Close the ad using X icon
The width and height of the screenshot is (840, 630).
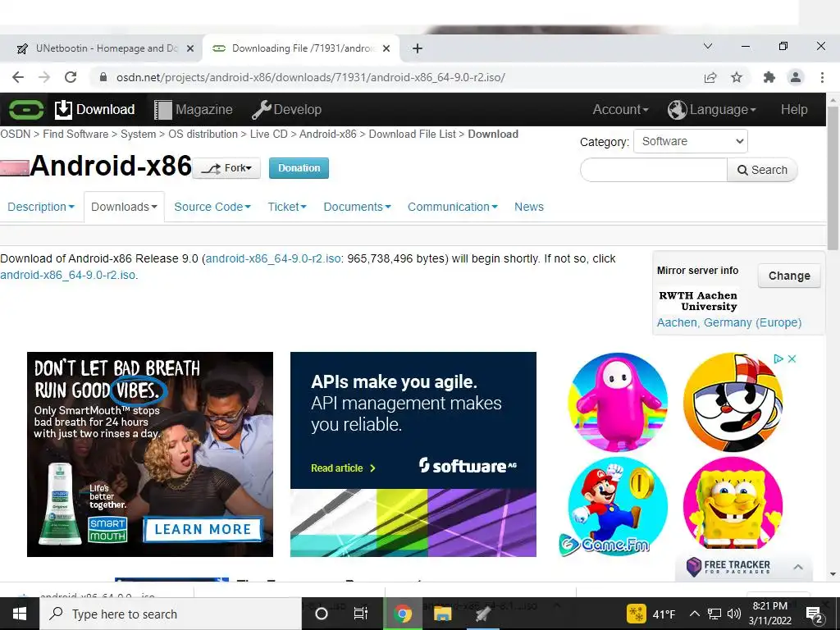[x=792, y=359]
